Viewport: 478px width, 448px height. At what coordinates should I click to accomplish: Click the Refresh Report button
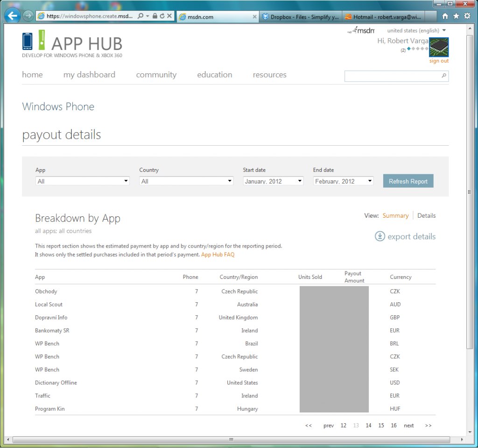pyautogui.click(x=408, y=181)
